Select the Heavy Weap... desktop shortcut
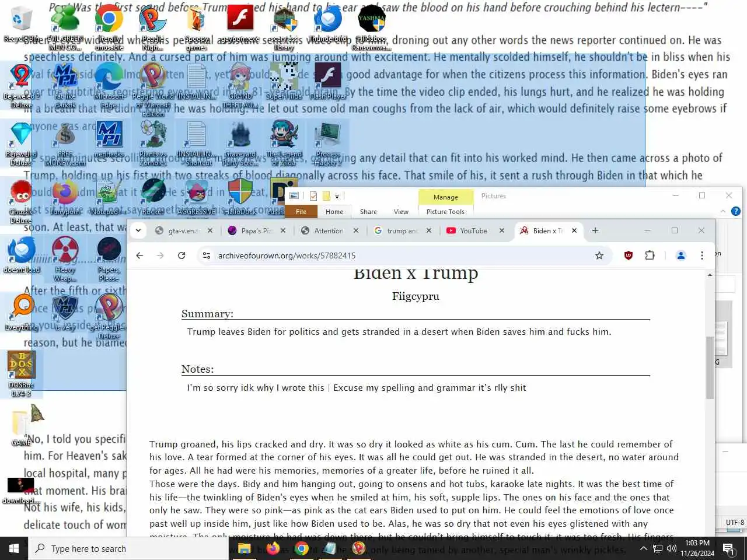 65,258
